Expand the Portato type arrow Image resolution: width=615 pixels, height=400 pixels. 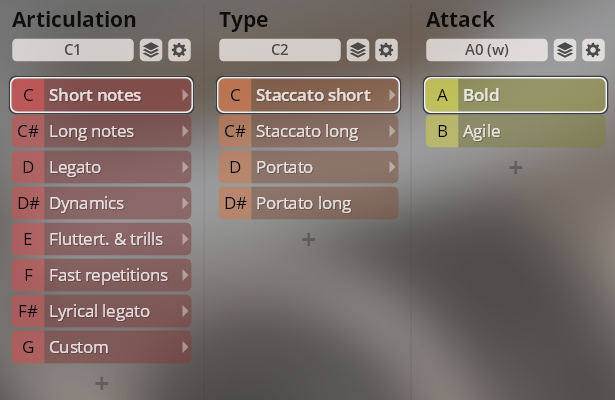pyautogui.click(x=391, y=167)
